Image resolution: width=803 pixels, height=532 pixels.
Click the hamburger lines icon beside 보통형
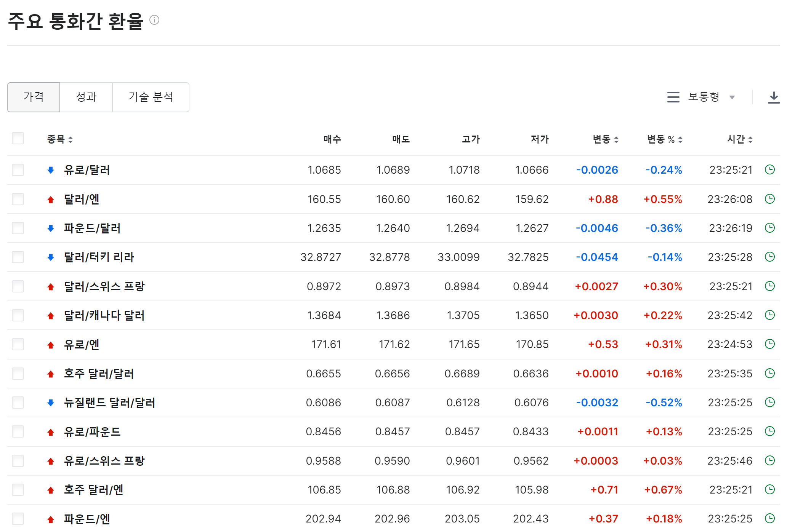[x=673, y=97]
